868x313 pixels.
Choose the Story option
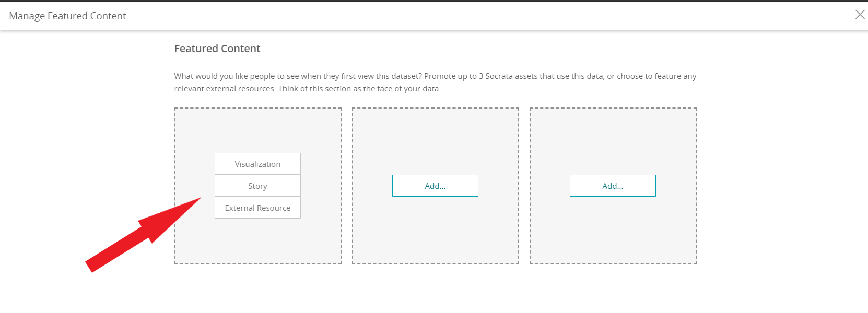coord(257,186)
